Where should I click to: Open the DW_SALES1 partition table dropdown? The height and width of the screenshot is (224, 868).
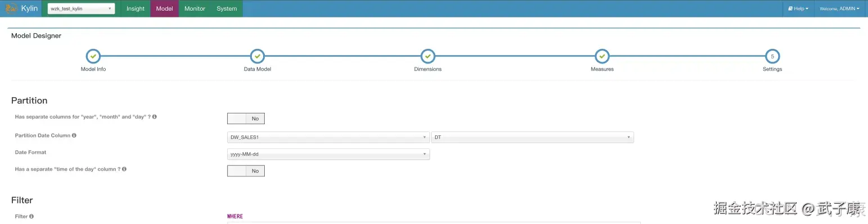pos(328,137)
